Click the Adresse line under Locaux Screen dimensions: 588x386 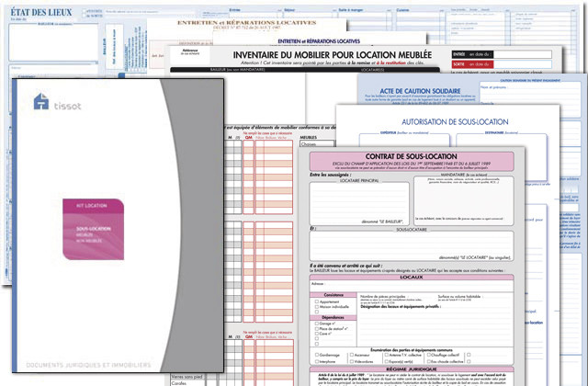[x=412, y=286]
